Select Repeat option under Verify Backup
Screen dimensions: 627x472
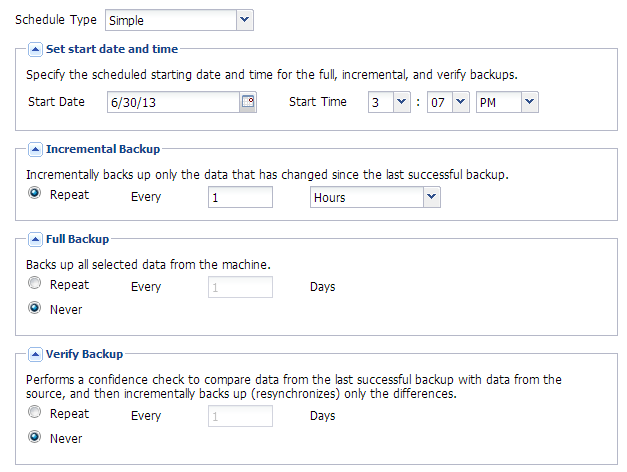(35, 413)
